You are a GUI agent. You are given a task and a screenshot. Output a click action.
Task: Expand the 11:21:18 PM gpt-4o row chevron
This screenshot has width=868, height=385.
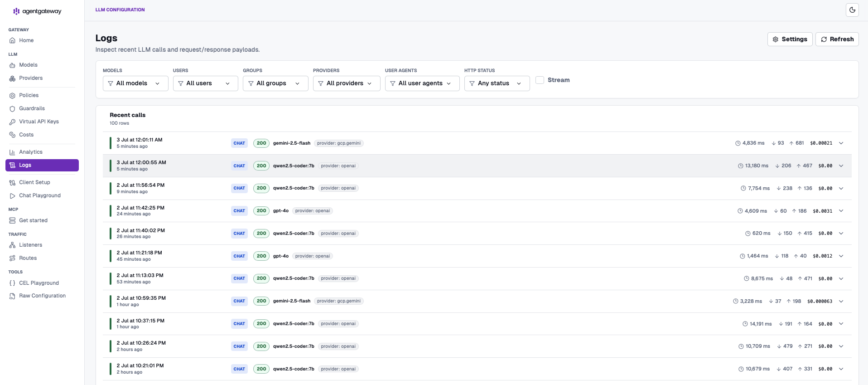841,256
